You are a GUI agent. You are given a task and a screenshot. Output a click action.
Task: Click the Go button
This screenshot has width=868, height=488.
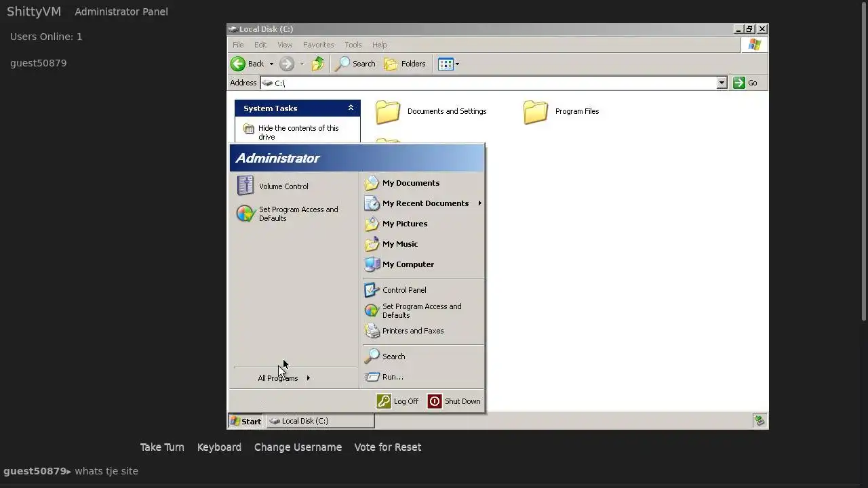[746, 83]
